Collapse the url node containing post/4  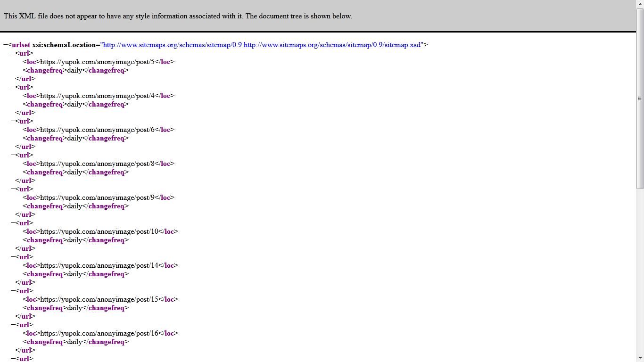point(13,87)
